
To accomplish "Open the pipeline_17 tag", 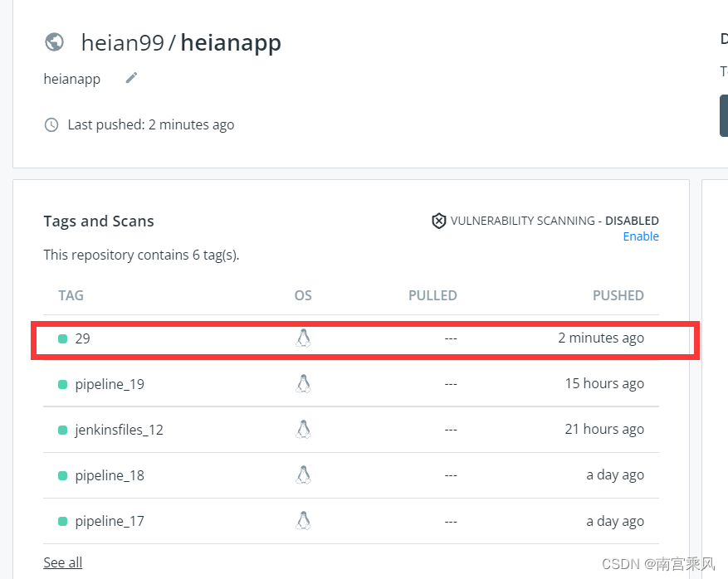I will 110,522.
